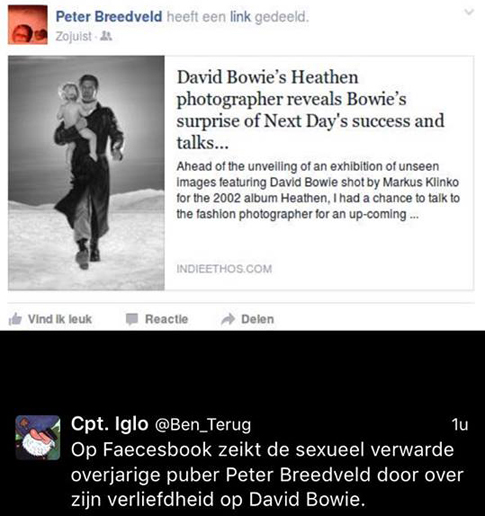This screenshot has height=516, width=485.
Task: Click the Reactie speech bubble icon
Action: coord(132,319)
